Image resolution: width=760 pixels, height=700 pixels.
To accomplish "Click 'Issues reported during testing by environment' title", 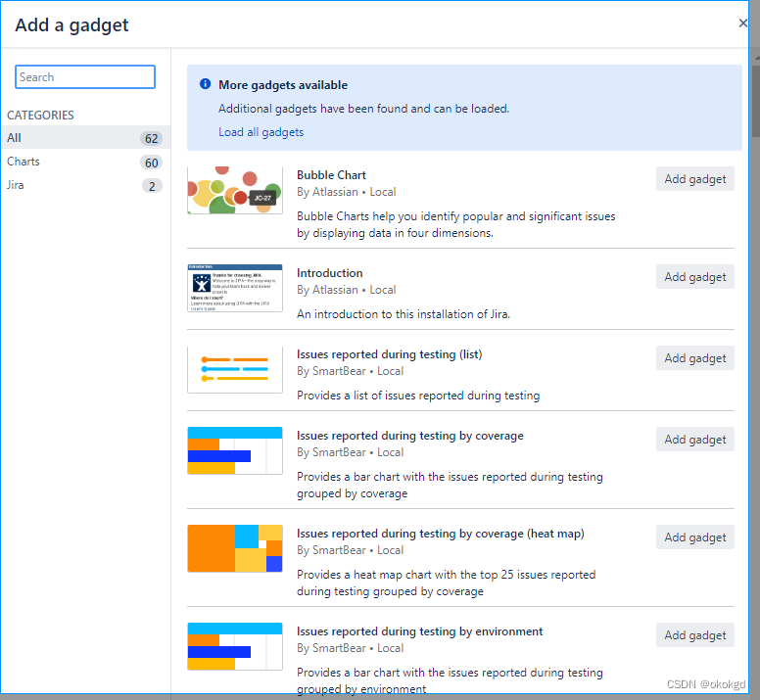I will click(x=420, y=631).
